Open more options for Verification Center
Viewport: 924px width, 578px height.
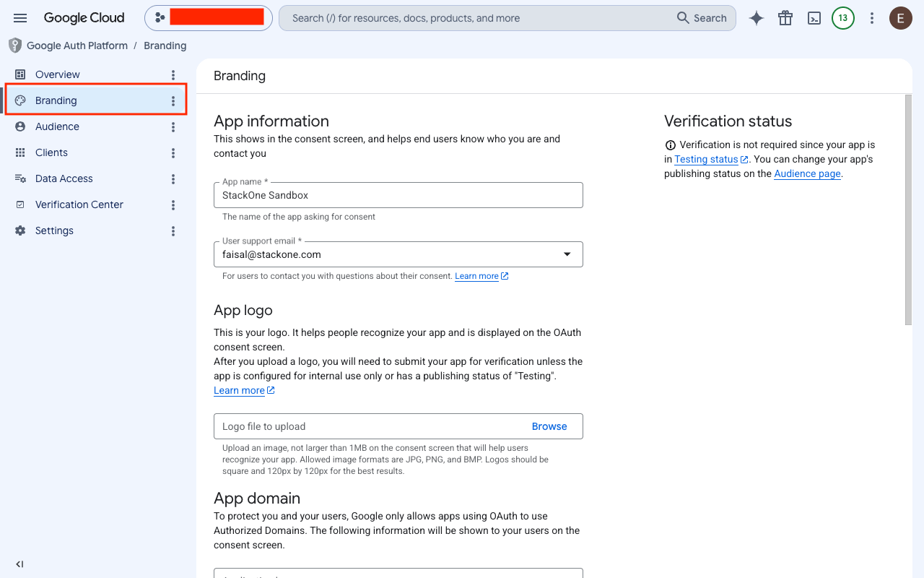tap(173, 205)
